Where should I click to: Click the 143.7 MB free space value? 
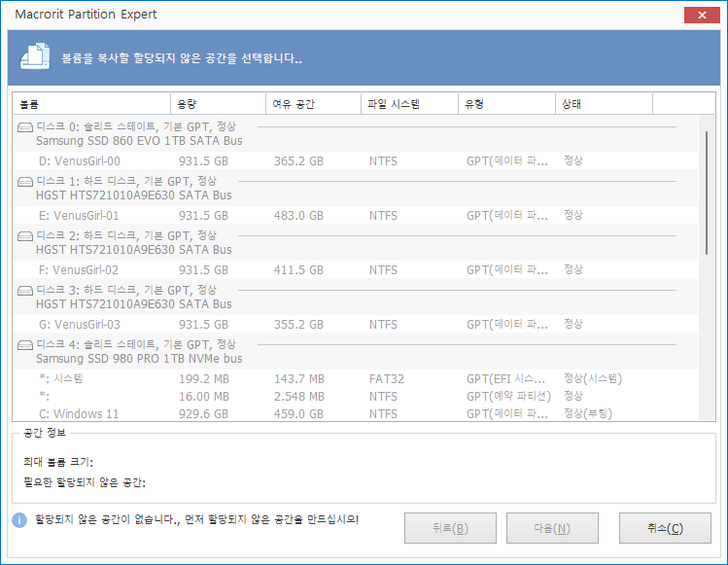(299, 379)
